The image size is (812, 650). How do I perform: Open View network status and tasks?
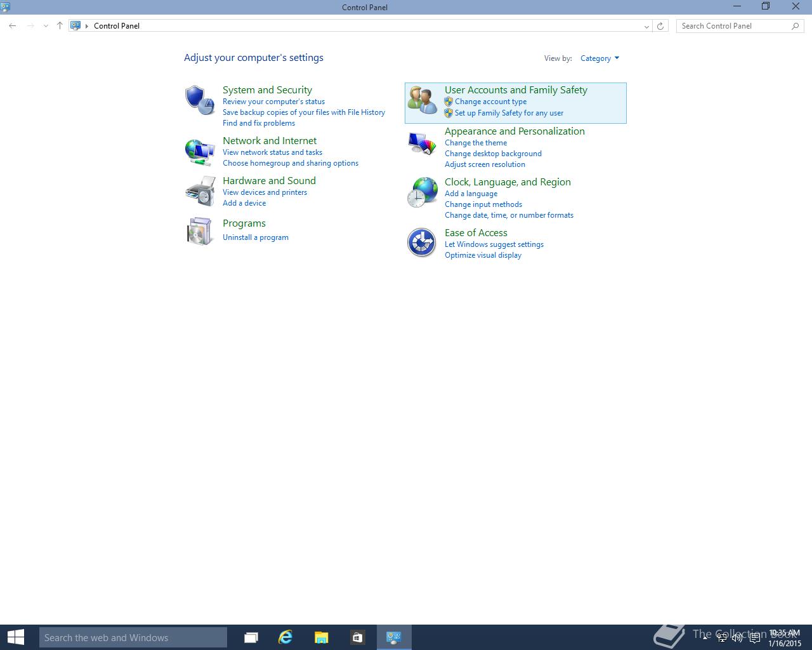[272, 152]
